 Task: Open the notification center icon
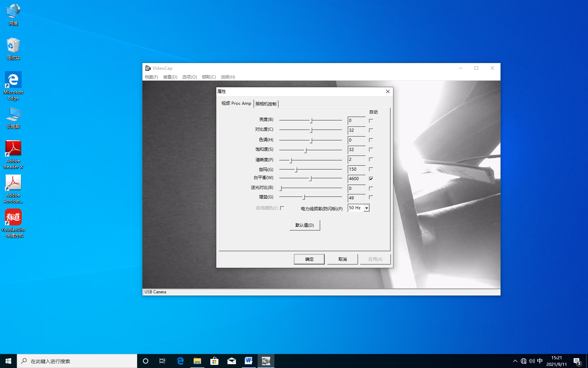tap(577, 361)
